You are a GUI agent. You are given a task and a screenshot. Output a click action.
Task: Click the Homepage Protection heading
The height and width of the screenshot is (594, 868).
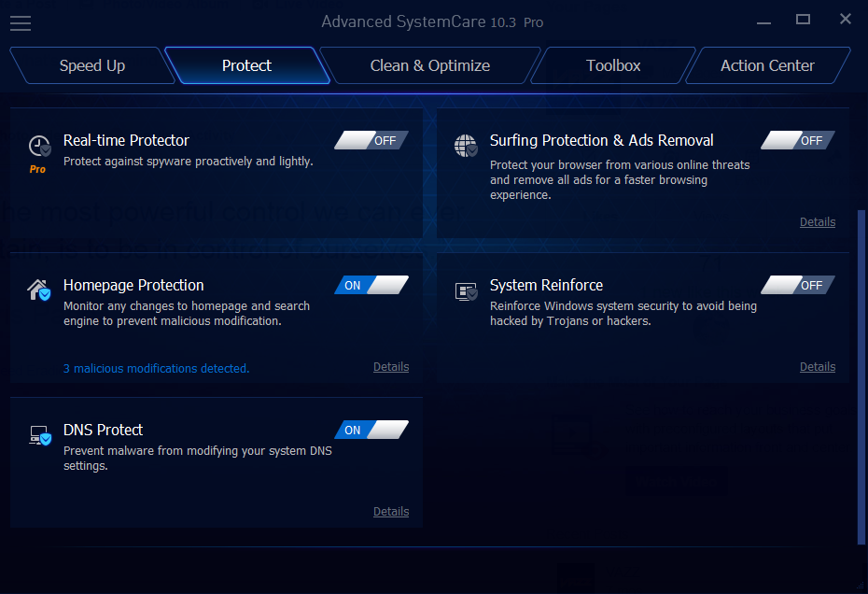click(133, 285)
